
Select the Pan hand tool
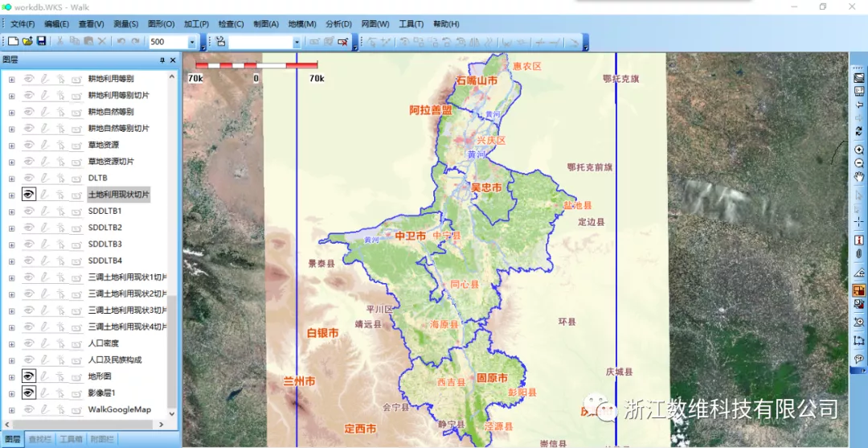point(859,177)
